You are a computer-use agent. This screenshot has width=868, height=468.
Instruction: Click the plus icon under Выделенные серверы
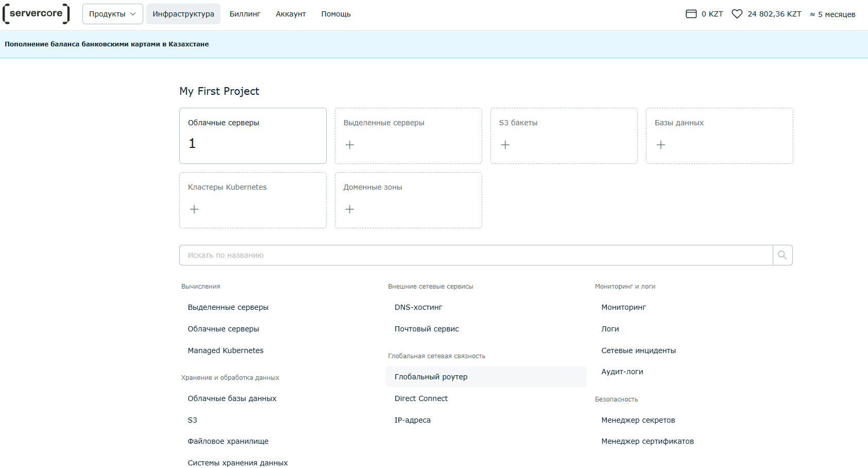point(350,145)
